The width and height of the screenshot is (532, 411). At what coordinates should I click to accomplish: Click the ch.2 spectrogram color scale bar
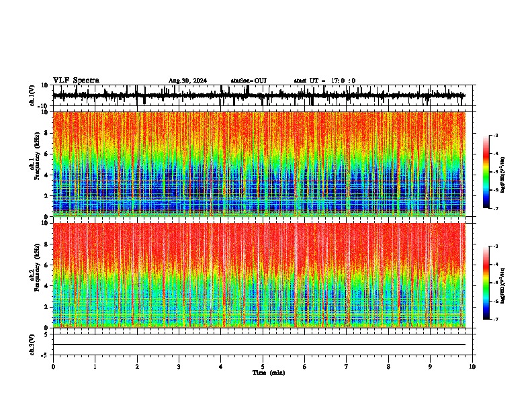tap(486, 283)
